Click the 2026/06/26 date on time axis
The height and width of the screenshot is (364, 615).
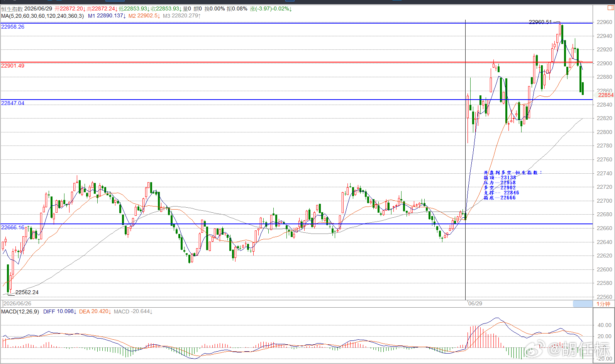(x=17, y=303)
